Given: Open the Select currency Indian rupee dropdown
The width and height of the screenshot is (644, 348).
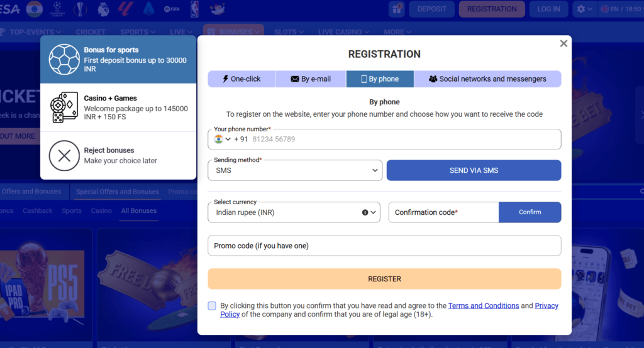Looking at the screenshot, I should click(x=294, y=212).
